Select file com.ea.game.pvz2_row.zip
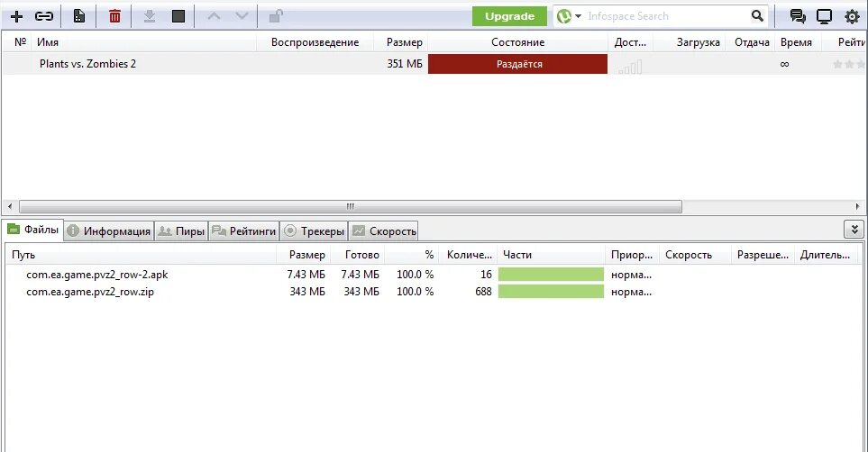This screenshot has height=452, width=868. [x=89, y=292]
